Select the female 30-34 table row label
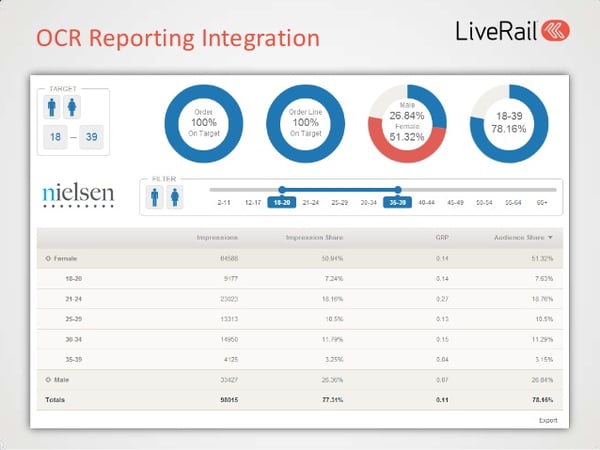Screen dimensions: 600x450 pyautogui.click(x=73, y=340)
